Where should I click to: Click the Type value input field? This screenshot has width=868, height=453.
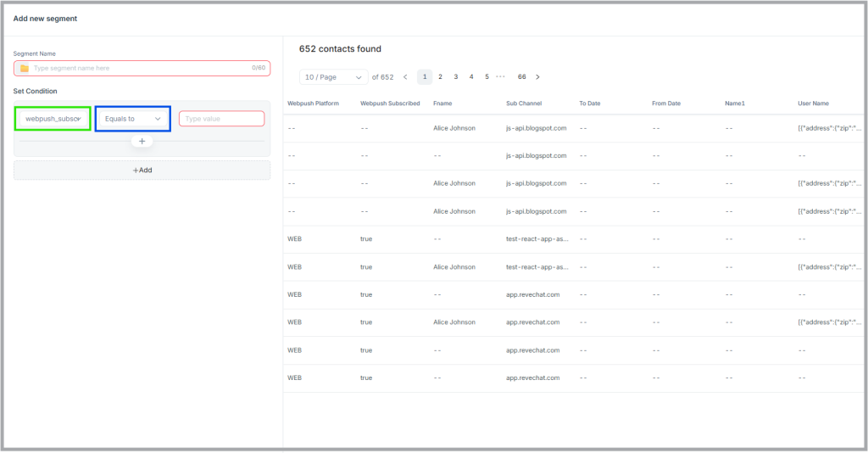[x=221, y=119]
